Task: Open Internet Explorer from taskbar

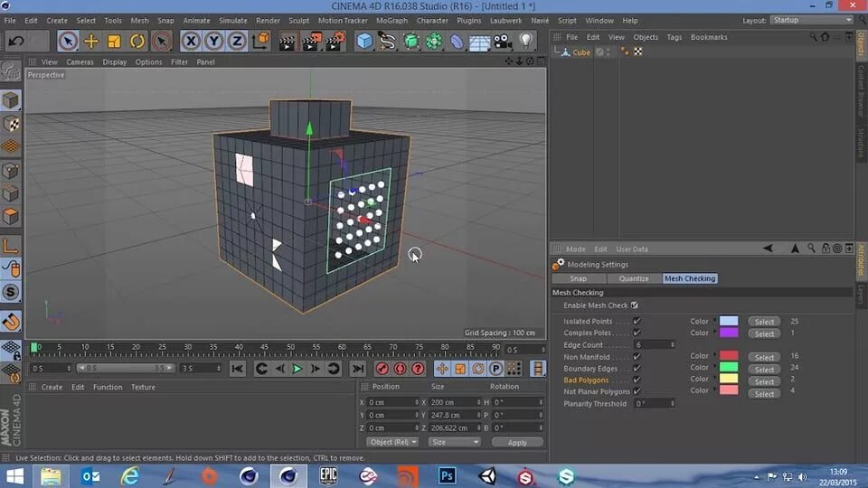Action: [x=130, y=476]
